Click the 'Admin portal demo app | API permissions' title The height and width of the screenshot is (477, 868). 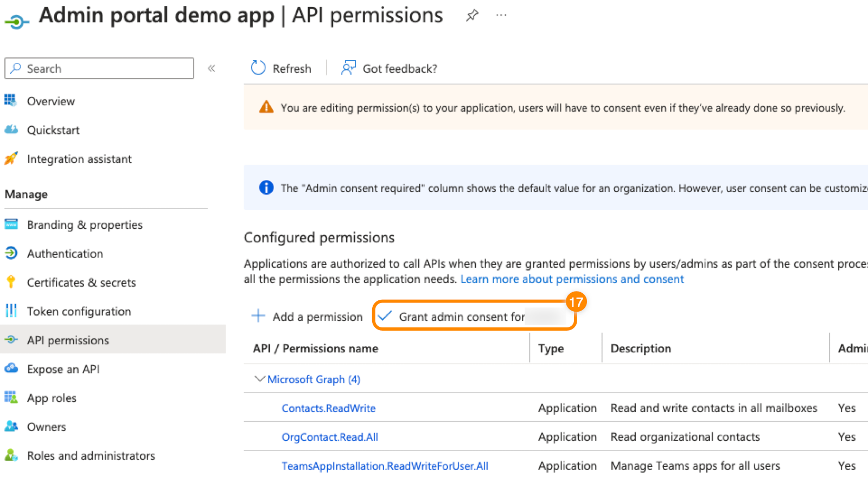[241, 15]
